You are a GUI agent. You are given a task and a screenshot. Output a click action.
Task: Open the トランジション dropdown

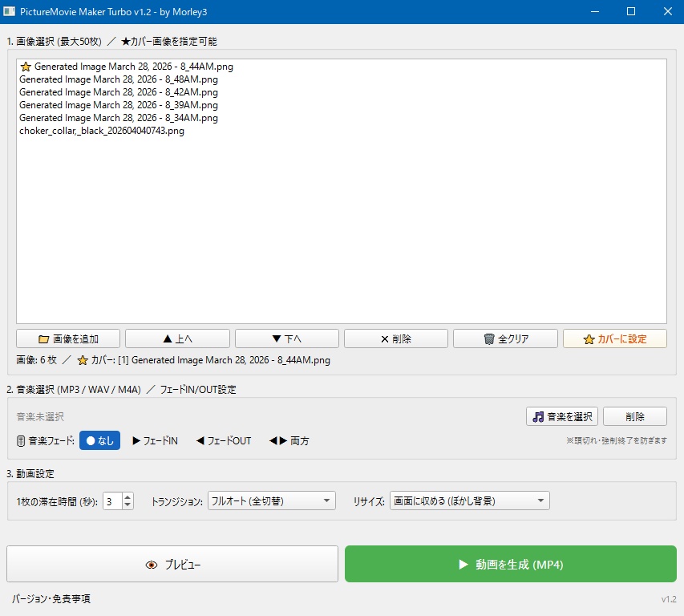[x=269, y=500]
